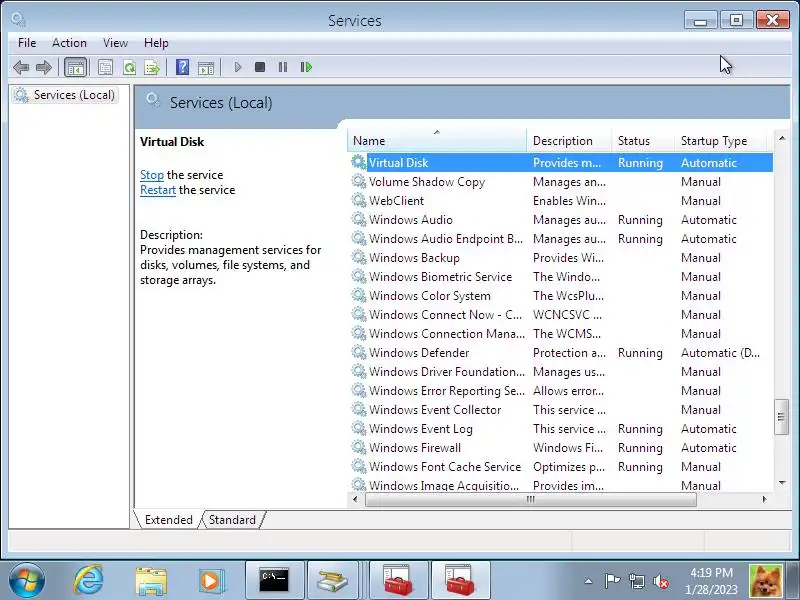Show hidden tray icons arrow
Viewport: 800px width, 600px height.
(588, 581)
